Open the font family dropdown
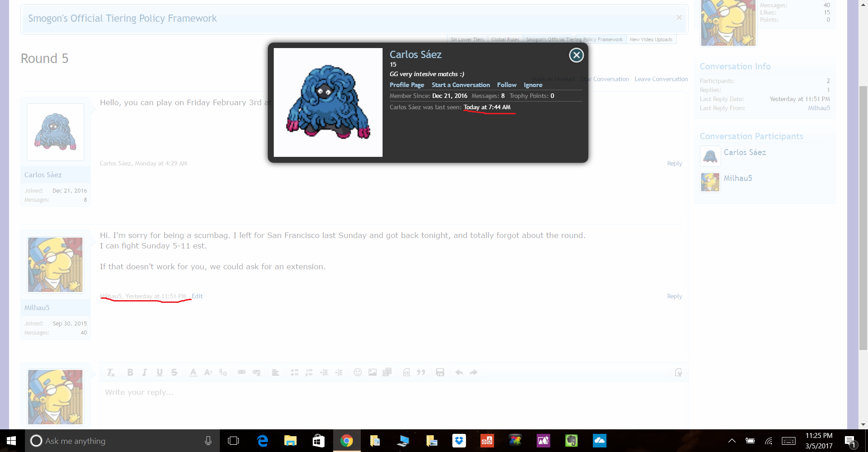868x452 pixels. click(223, 372)
